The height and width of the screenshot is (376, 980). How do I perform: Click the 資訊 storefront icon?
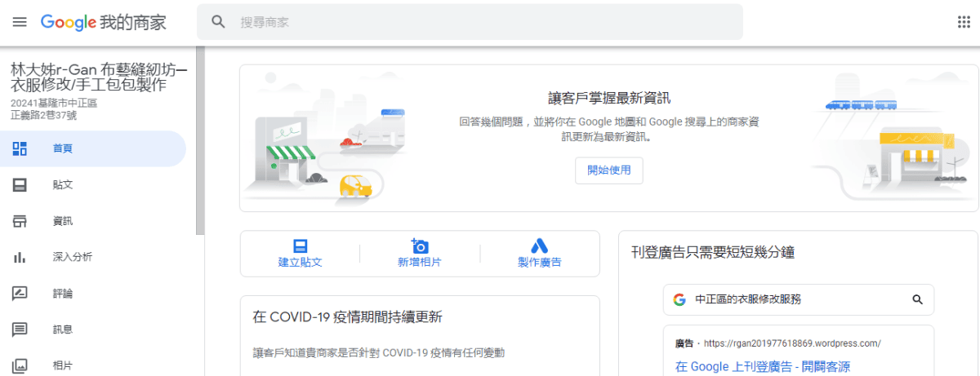[20, 221]
